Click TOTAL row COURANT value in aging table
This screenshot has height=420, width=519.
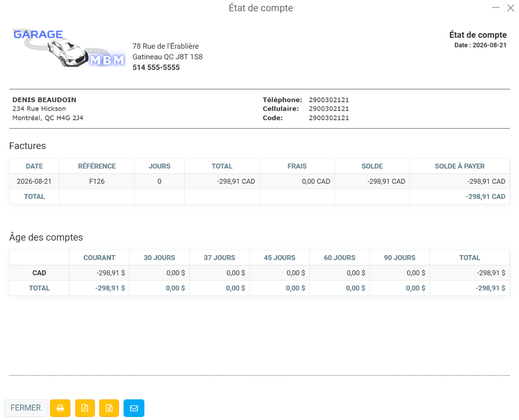99,288
